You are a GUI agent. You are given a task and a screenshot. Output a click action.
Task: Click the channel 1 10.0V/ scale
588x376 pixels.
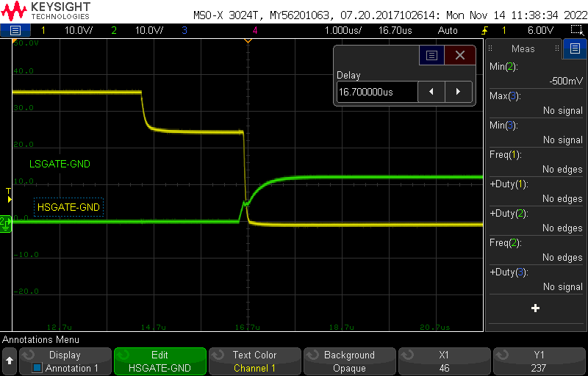click(x=79, y=30)
